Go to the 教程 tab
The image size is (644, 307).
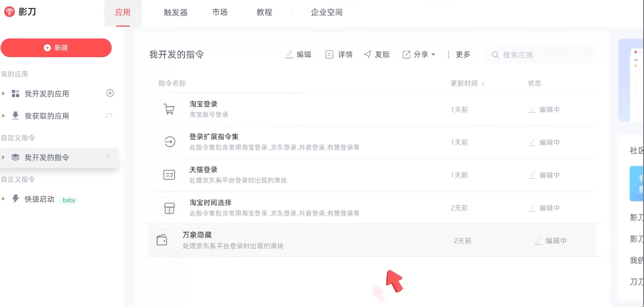tap(265, 12)
